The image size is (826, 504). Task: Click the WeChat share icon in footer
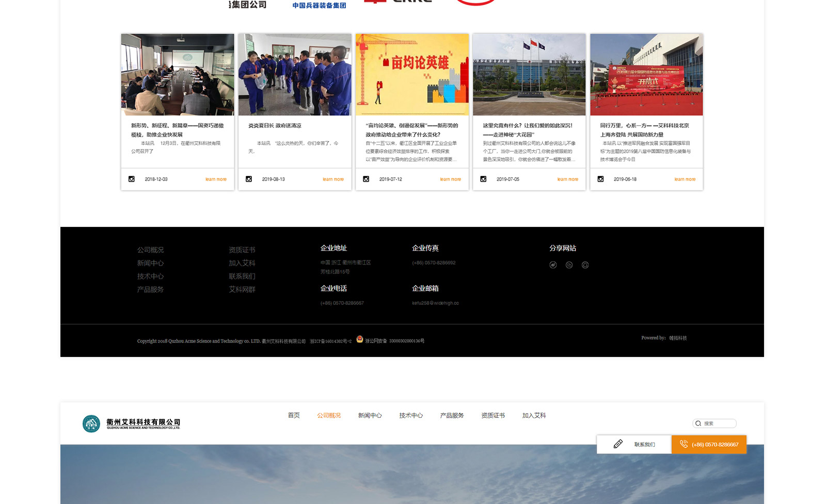[569, 265]
